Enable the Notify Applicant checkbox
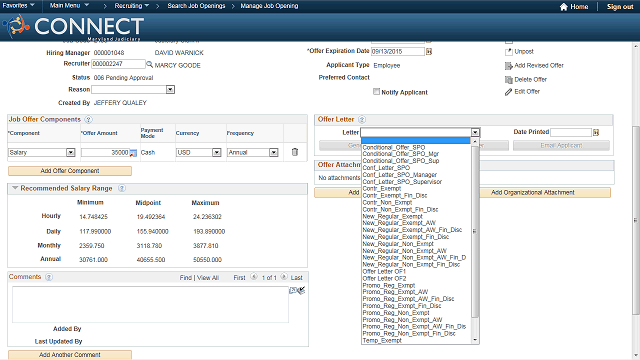This screenshot has height=360, width=640. [x=376, y=92]
